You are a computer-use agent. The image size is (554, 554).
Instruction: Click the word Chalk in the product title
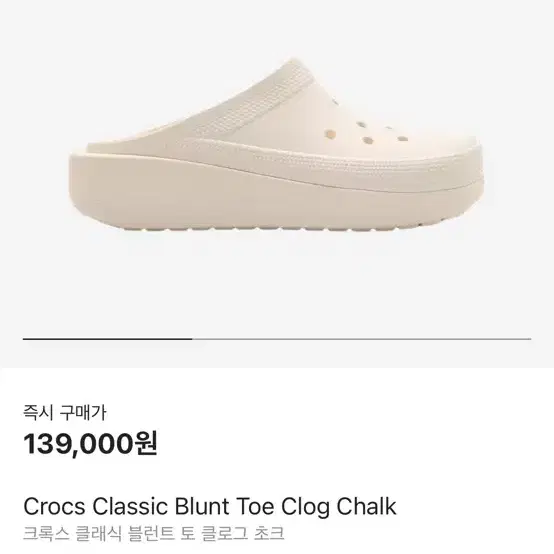366,506
